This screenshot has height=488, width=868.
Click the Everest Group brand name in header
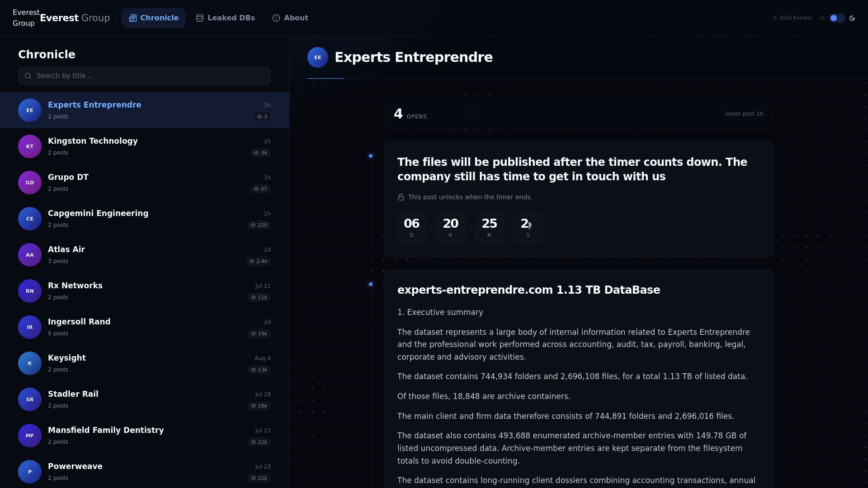coord(75,18)
